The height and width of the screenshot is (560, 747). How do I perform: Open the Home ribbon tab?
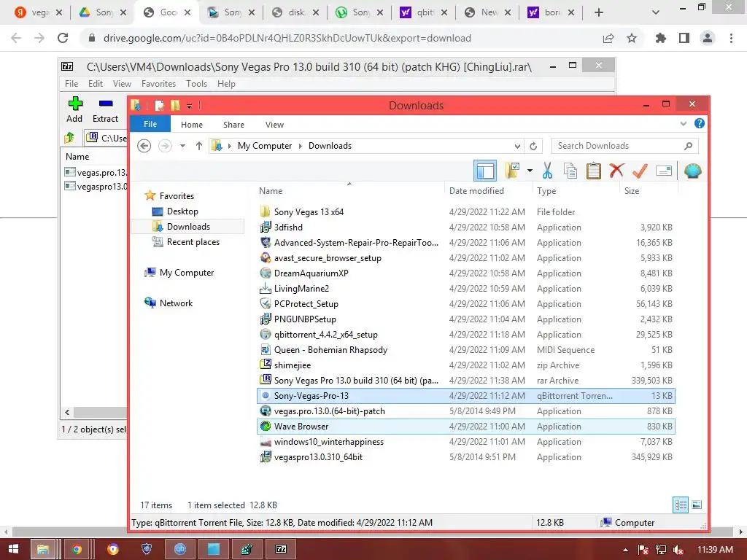(x=192, y=124)
